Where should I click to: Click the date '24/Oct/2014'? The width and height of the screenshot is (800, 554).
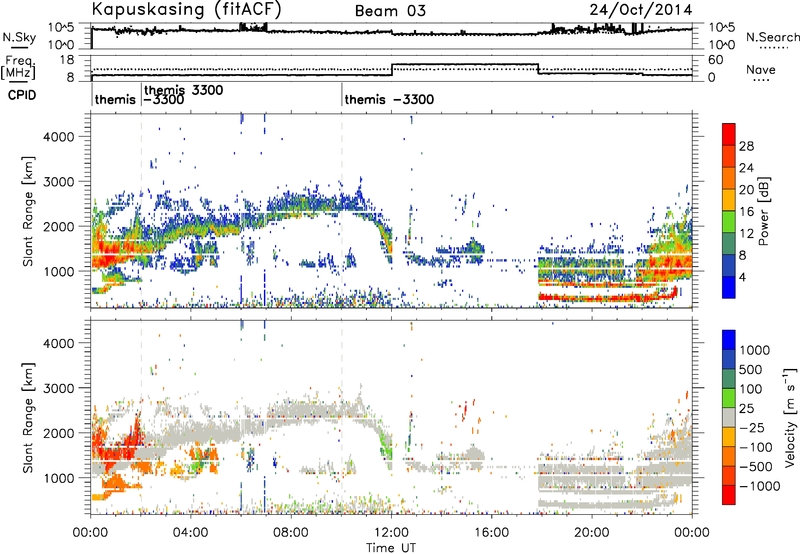pos(641,10)
